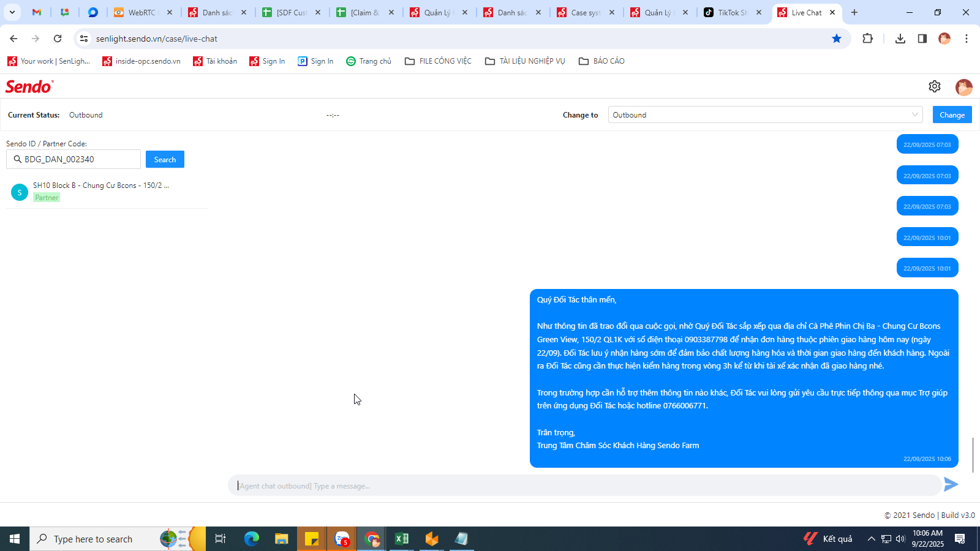Open the Your work | SenLigh... bookmark
The image size is (980, 551).
pyautogui.click(x=48, y=61)
